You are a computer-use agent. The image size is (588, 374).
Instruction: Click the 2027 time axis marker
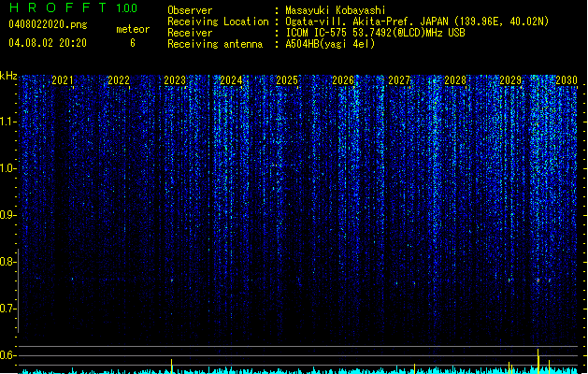coord(399,80)
